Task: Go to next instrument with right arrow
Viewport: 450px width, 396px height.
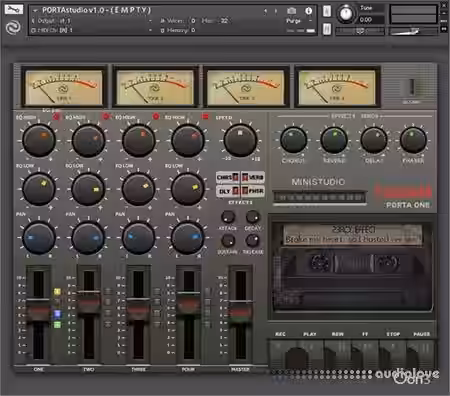Action: (276, 11)
